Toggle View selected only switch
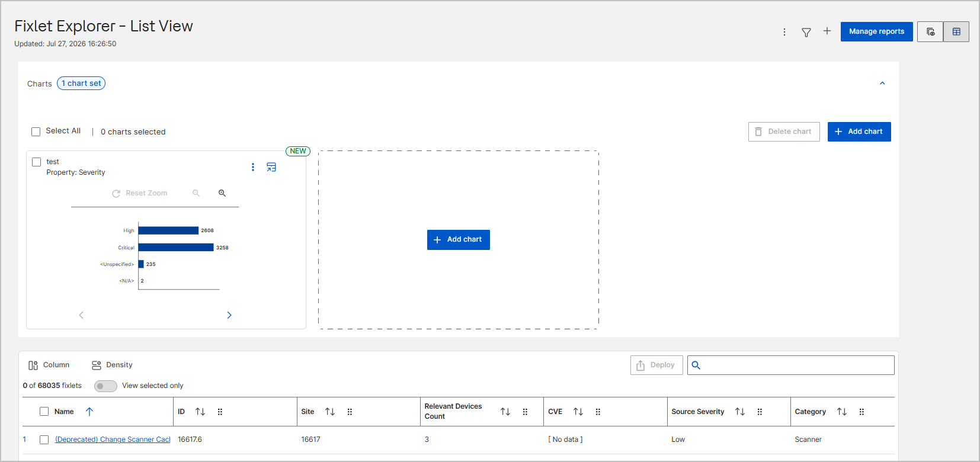Viewport: 980px width, 462px height. pyautogui.click(x=105, y=386)
